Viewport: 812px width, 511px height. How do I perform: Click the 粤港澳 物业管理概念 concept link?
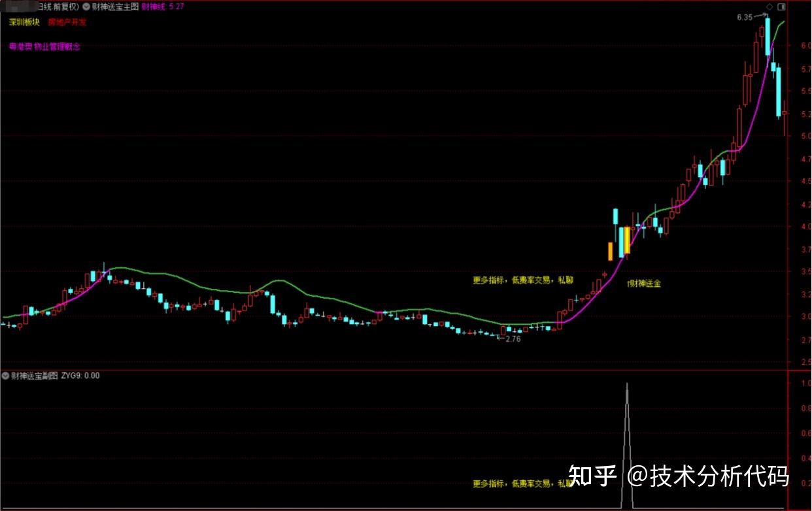pyautogui.click(x=44, y=46)
